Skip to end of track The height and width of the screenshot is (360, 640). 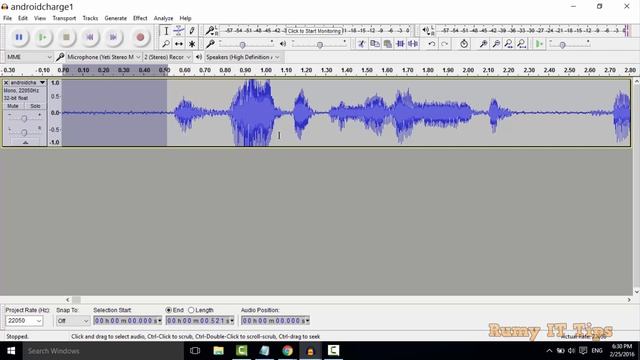[x=113, y=38]
